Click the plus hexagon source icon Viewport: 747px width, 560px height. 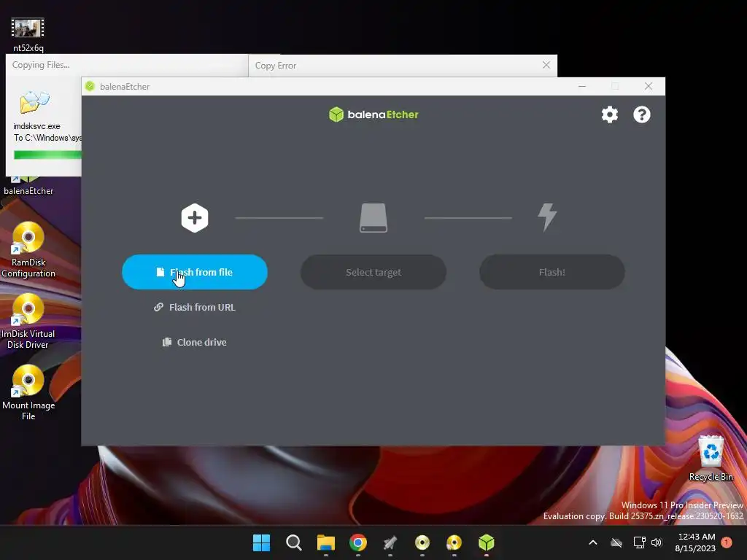[194, 218]
